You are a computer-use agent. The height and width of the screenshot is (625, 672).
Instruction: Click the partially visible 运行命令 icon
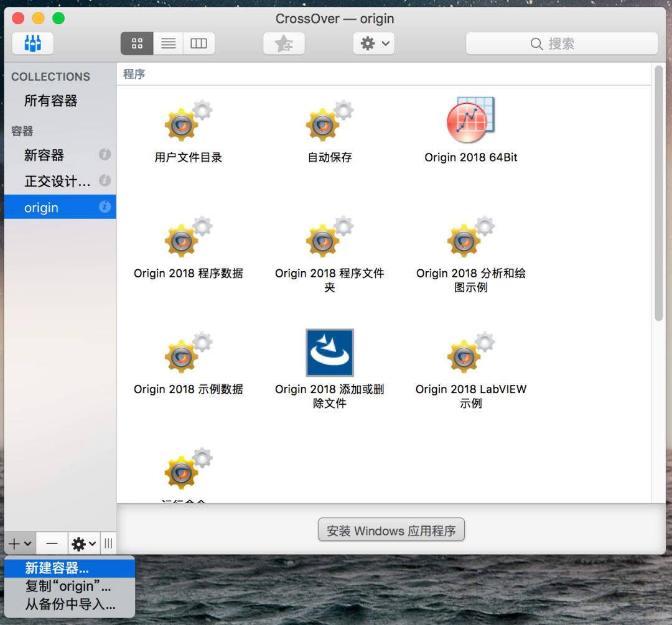pyautogui.click(x=188, y=469)
